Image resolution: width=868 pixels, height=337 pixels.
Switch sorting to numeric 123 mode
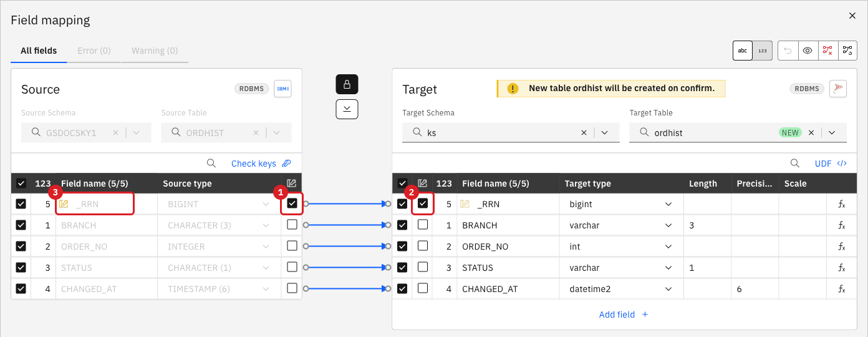point(763,51)
